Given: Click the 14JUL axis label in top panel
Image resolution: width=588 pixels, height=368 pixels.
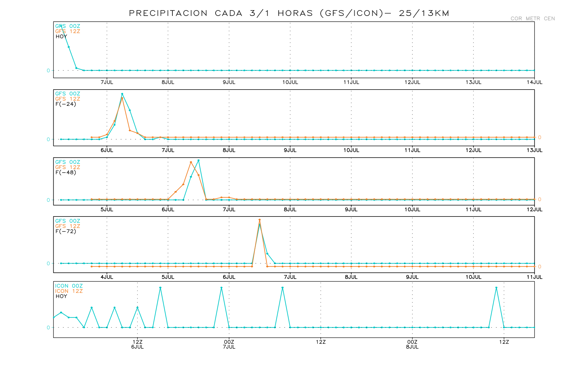Looking at the screenshot, I should point(535,82).
